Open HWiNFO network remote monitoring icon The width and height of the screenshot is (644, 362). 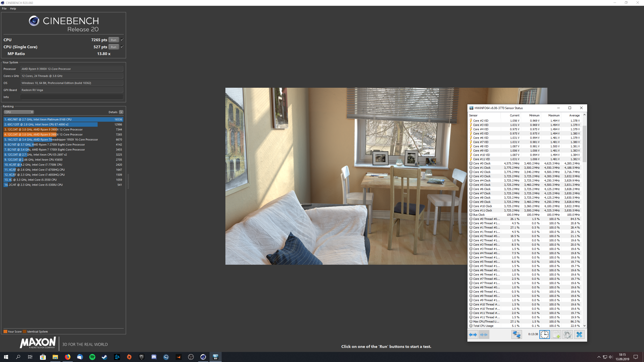(516, 335)
